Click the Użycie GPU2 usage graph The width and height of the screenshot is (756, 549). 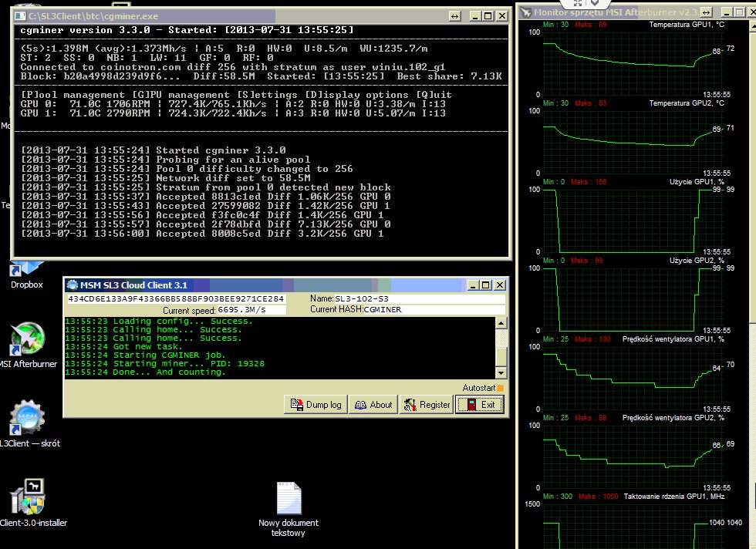[634, 299]
